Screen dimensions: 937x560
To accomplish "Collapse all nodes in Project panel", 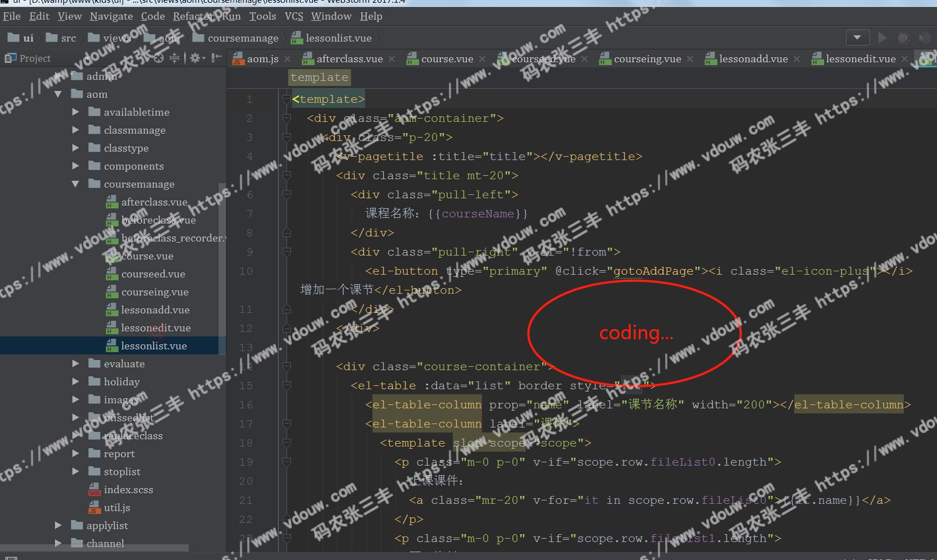I will click(174, 58).
